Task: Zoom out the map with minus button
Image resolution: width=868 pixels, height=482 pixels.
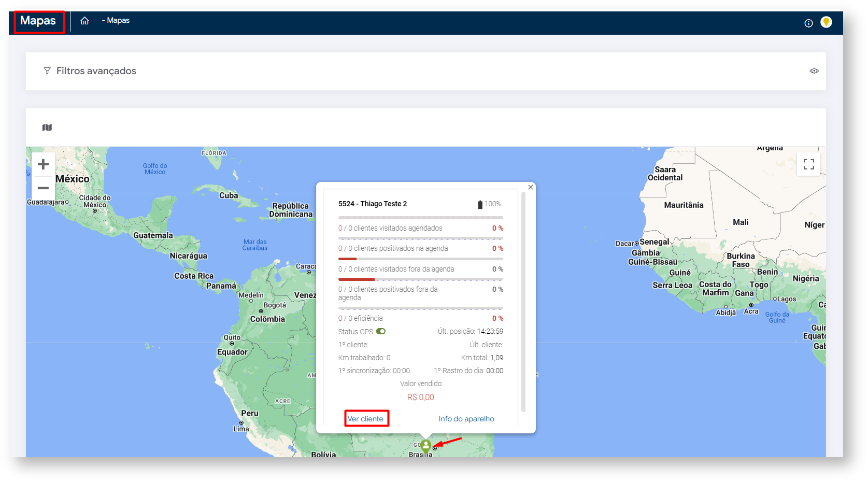Action: point(44,188)
